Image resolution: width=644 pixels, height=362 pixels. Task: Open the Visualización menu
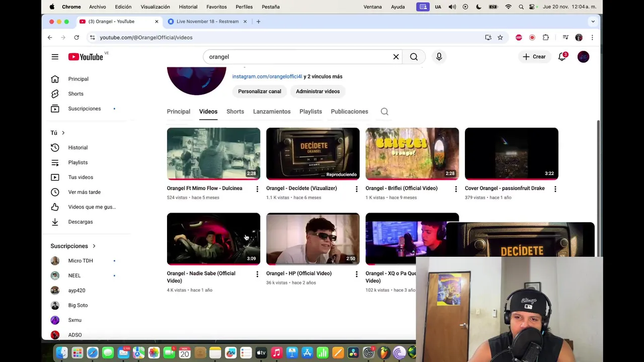coord(155,7)
